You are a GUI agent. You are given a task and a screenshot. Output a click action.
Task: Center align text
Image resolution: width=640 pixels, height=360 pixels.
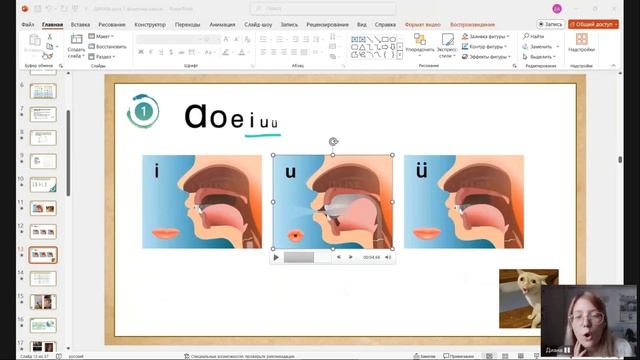pyautogui.click(x=273, y=52)
